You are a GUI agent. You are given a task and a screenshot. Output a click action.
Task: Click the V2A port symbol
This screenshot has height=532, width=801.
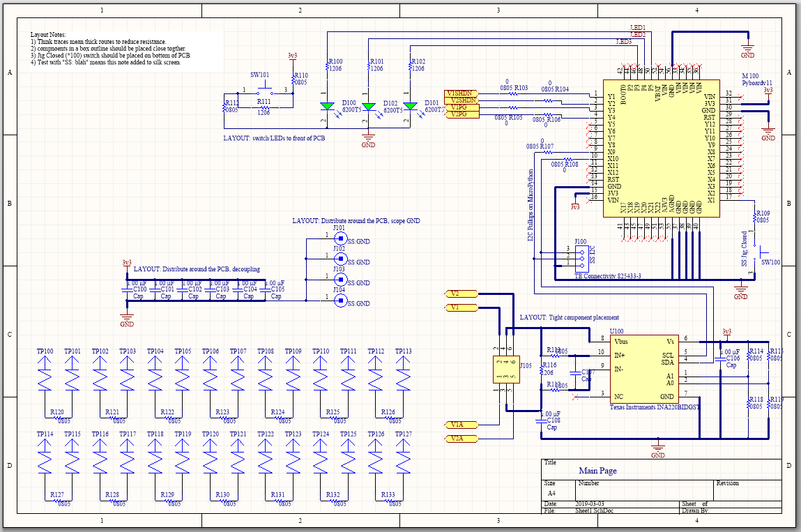pyautogui.click(x=461, y=439)
